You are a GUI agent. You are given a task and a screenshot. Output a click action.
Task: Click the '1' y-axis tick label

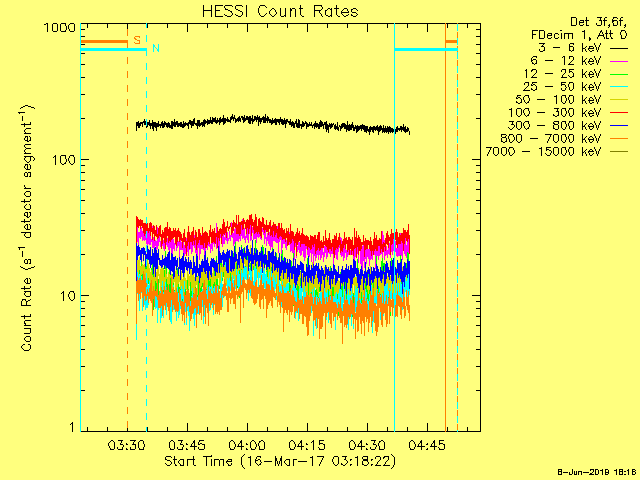pyautogui.click(x=72, y=427)
